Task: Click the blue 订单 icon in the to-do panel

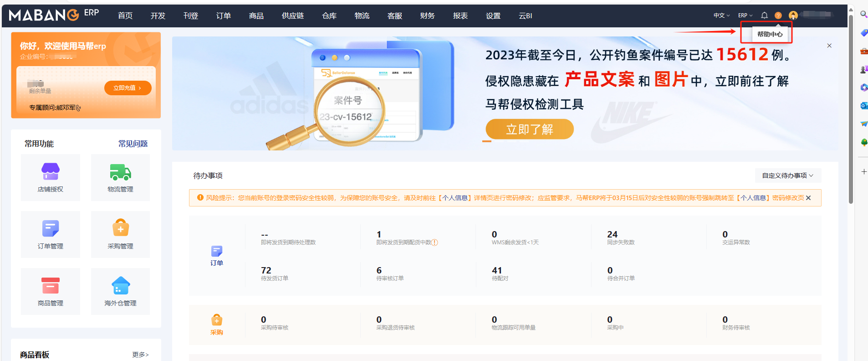Action: [217, 251]
